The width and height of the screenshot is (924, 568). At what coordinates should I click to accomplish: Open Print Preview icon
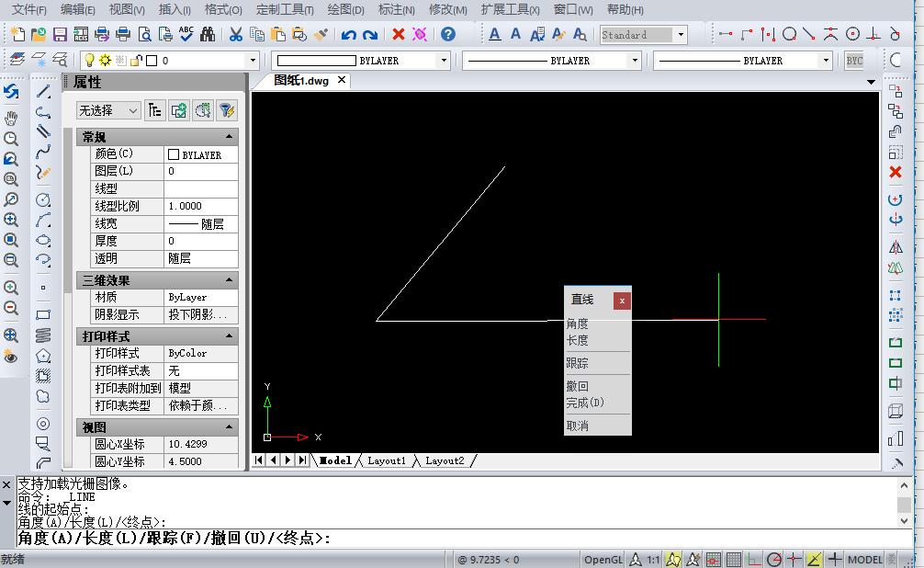(144, 34)
